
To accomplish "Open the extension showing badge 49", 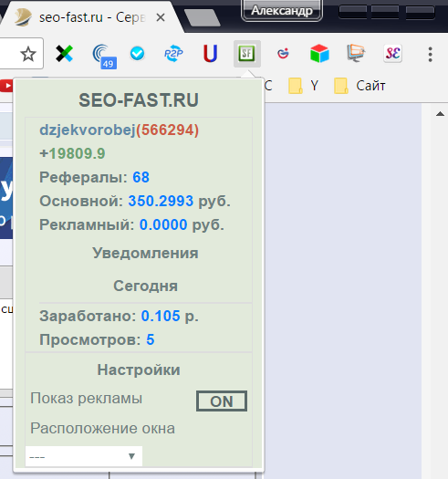I will tap(104, 56).
